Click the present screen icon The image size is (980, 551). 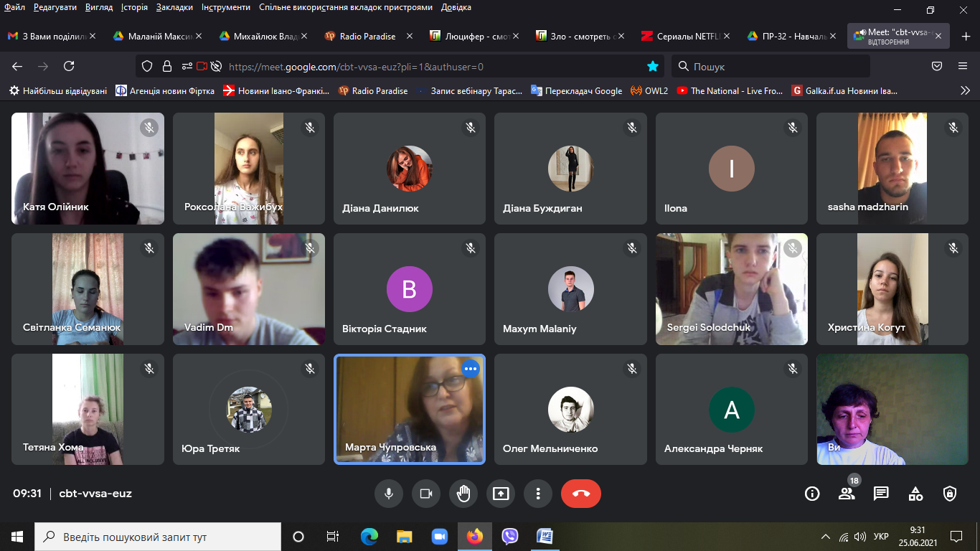(501, 494)
